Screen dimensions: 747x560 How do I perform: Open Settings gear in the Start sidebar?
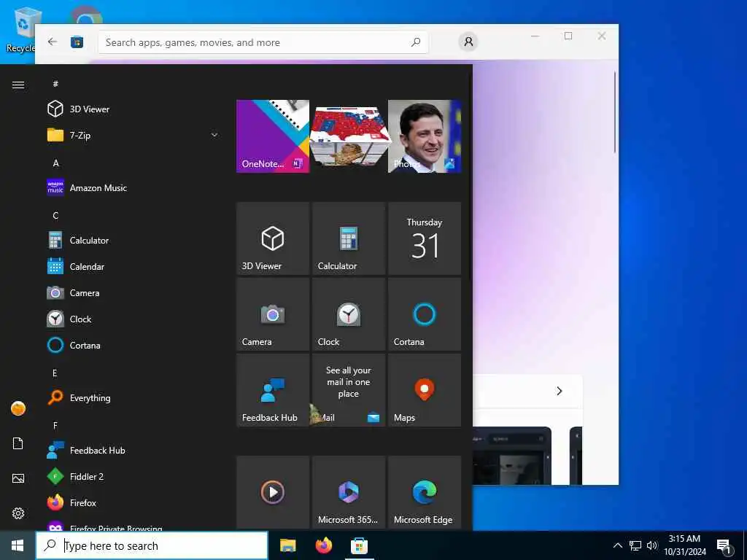pos(18,513)
